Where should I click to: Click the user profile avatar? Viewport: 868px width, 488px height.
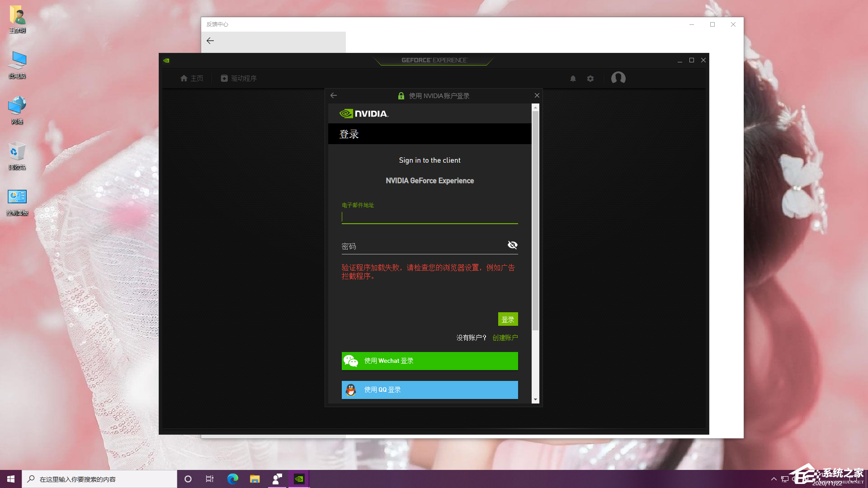point(618,78)
